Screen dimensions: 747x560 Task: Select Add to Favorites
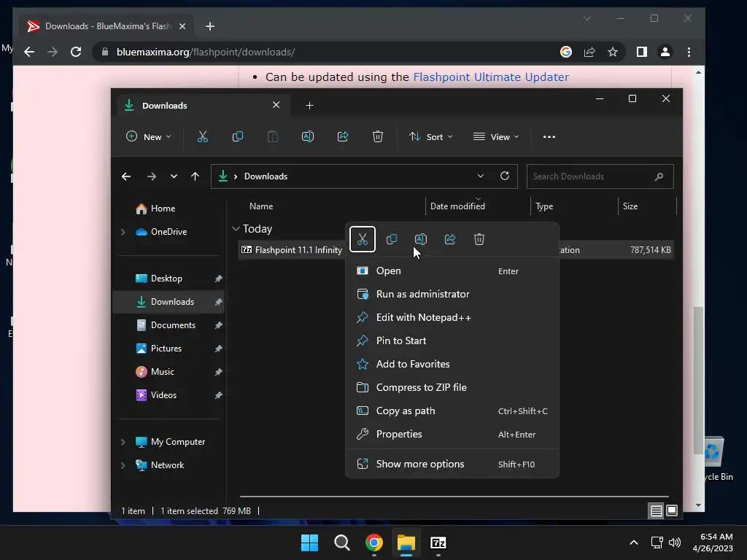[x=452, y=365]
